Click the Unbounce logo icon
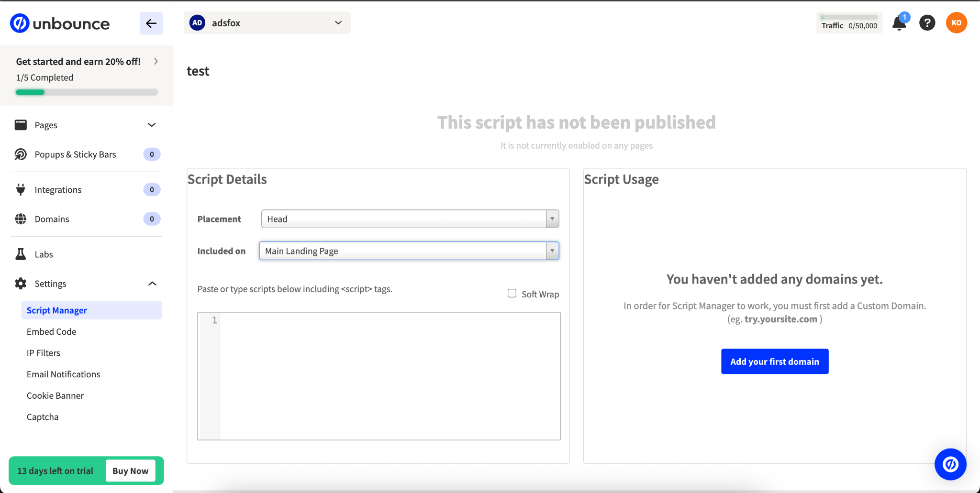 pyautogui.click(x=20, y=23)
